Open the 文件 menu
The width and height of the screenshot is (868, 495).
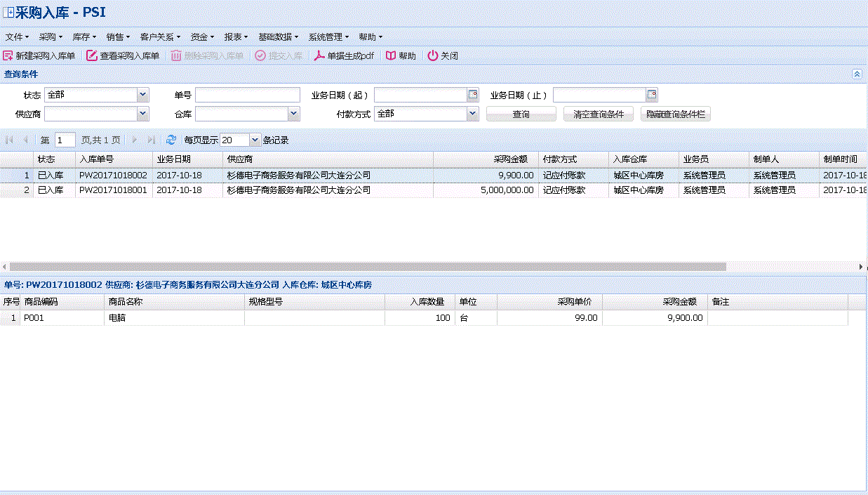17,37
